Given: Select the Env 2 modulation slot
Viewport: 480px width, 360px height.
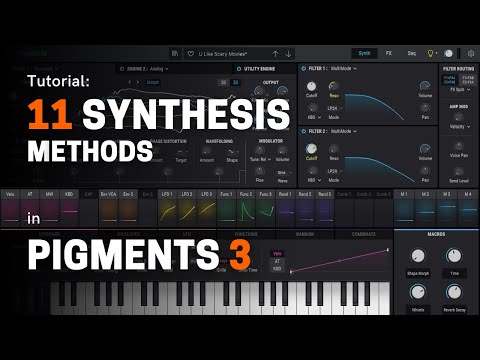Looking at the screenshot, I should (x=128, y=208).
